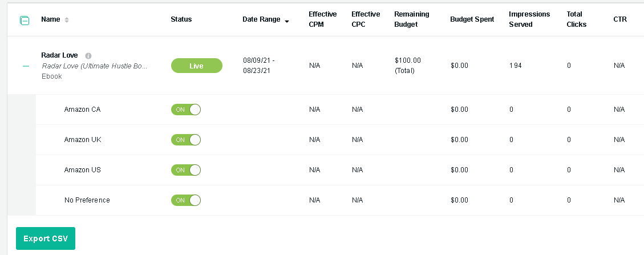Click the Budget Spent column header
This screenshot has height=255, width=644.
[x=472, y=19]
